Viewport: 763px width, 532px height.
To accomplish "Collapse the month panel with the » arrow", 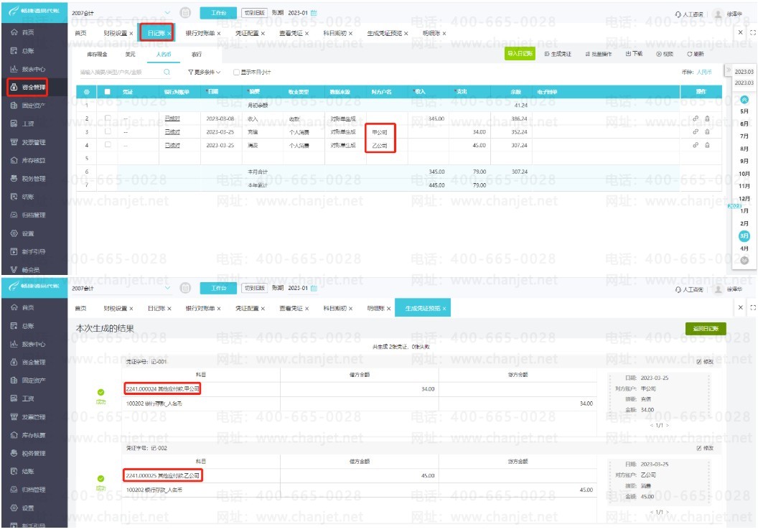I will click(729, 70).
